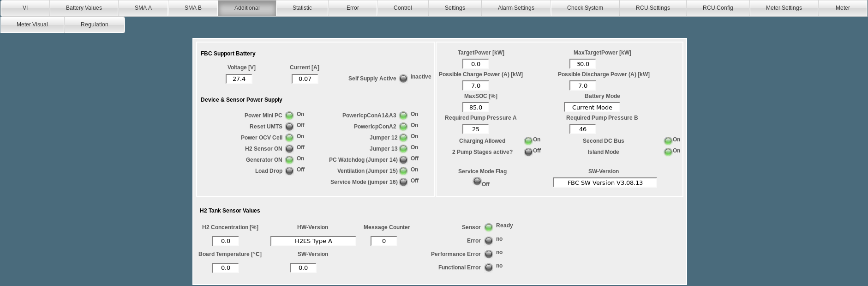Click the PowerIcpConA1&A3 status LED
This screenshot has width=868, height=286.
pos(403,116)
